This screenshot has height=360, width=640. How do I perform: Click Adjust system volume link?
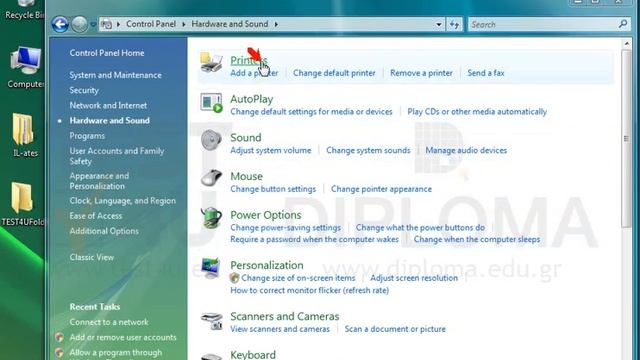271,150
